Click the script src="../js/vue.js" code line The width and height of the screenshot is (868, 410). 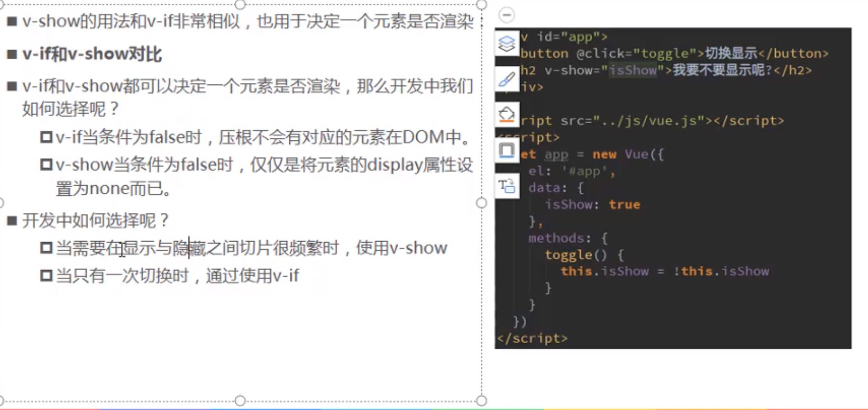tap(652, 121)
